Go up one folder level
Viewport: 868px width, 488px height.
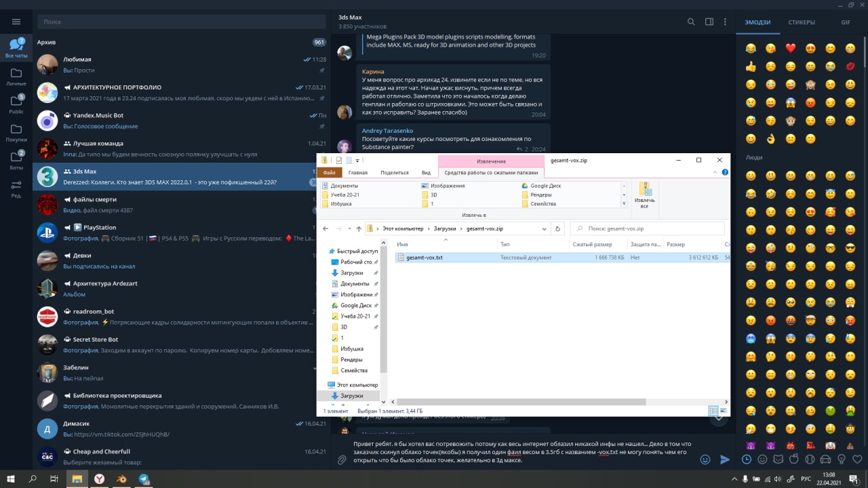(359, 228)
